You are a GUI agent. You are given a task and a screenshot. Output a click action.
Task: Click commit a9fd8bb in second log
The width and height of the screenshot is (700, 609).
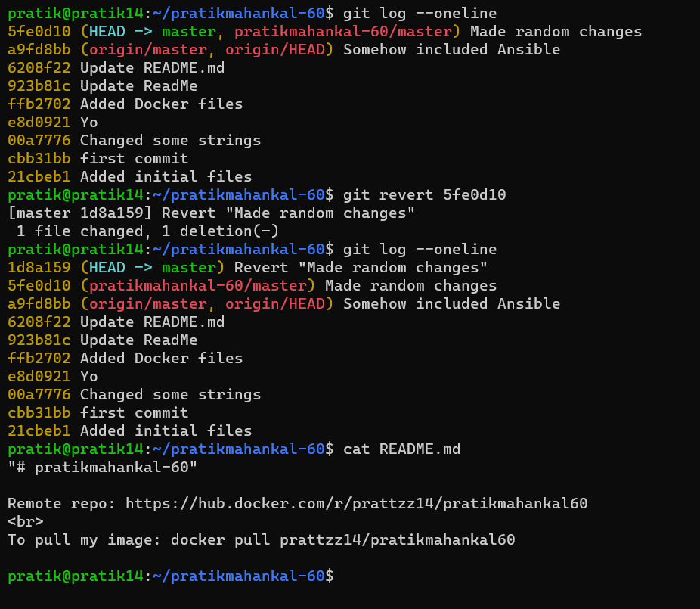pyautogui.click(x=39, y=304)
